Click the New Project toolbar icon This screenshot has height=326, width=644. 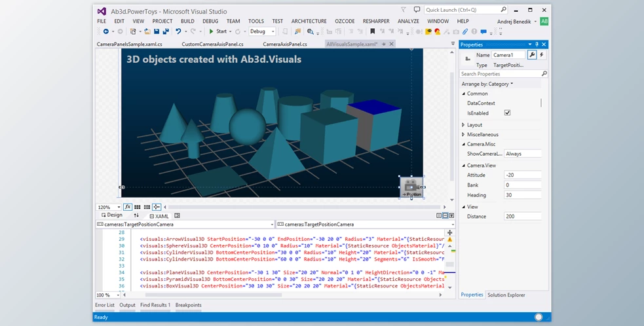pos(132,31)
